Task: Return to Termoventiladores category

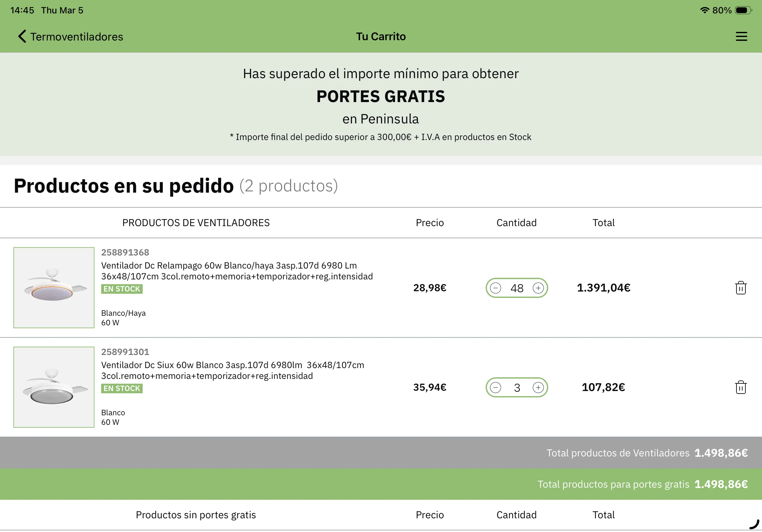Action: point(77,36)
